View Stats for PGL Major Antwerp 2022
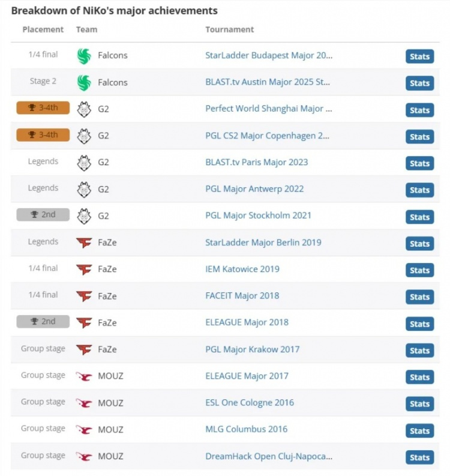Image resolution: width=450 pixels, height=476 pixels. (419, 190)
